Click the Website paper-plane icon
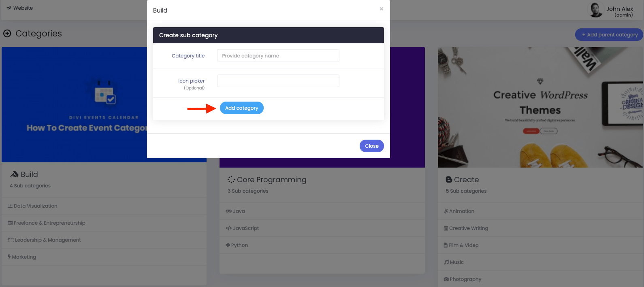The height and width of the screenshot is (287, 644). click(x=9, y=8)
